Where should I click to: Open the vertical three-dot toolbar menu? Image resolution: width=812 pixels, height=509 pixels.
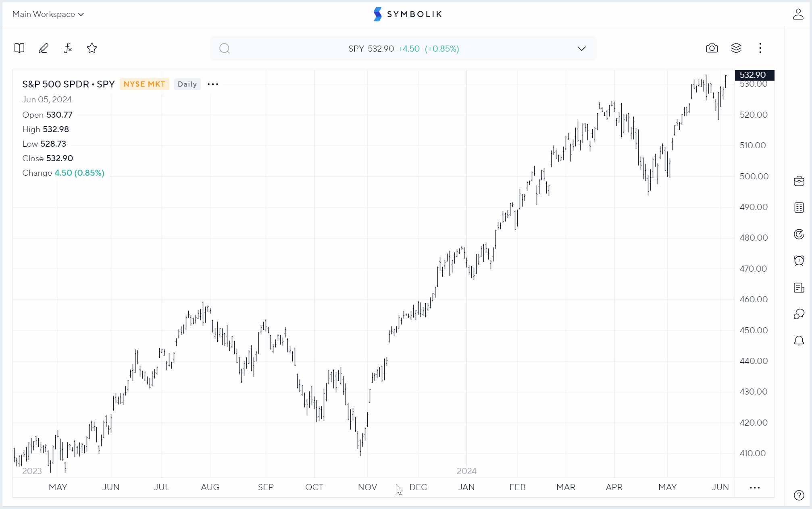pos(760,48)
